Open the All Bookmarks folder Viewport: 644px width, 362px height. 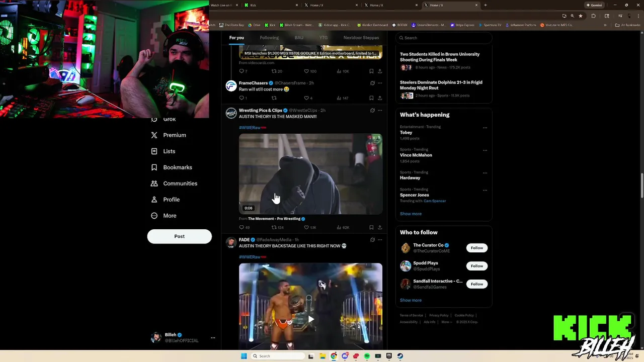click(x=628, y=25)
